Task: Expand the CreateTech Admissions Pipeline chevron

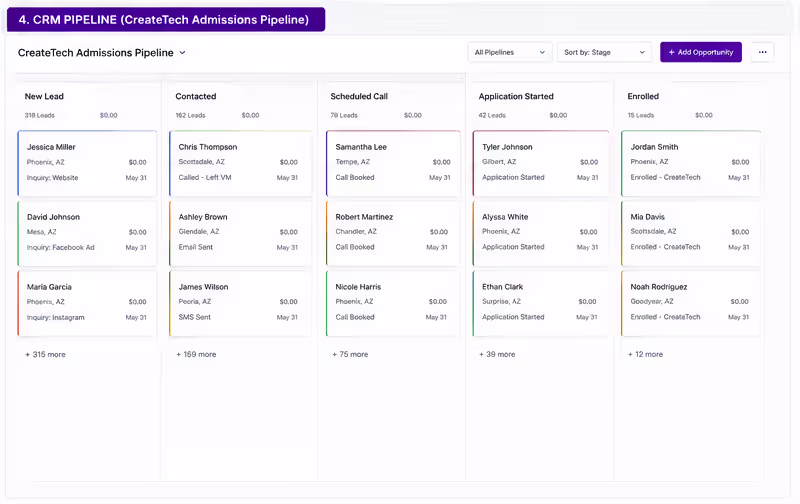Action: pyautogui.click(x=183, y=53)
